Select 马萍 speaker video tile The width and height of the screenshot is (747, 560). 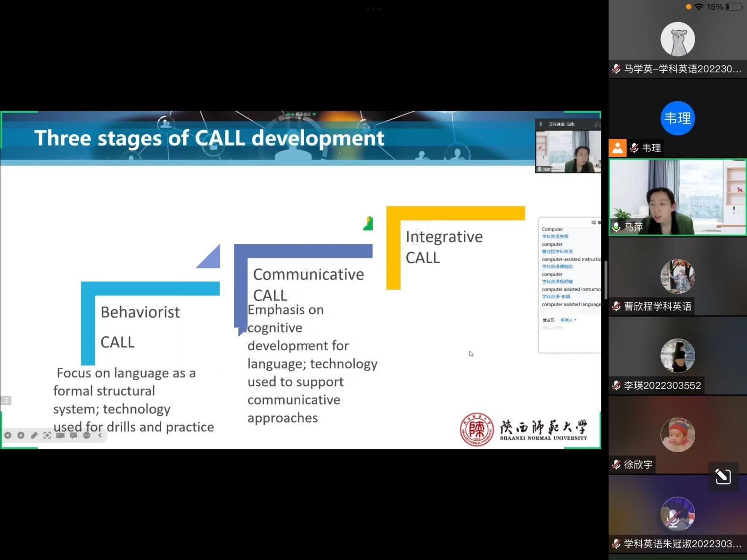pyautogui.click(x=677, y=197)
